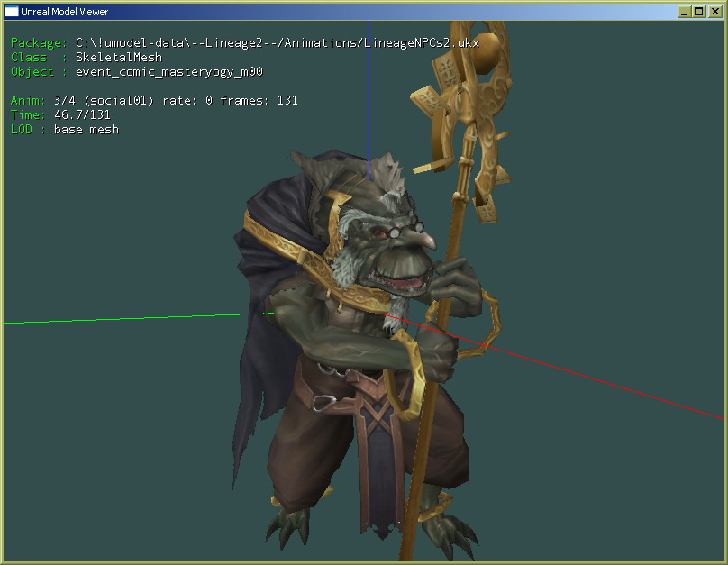Screen dimensions: 728x565
Task: Click the LOD label
Action: [x=22, y=130]
